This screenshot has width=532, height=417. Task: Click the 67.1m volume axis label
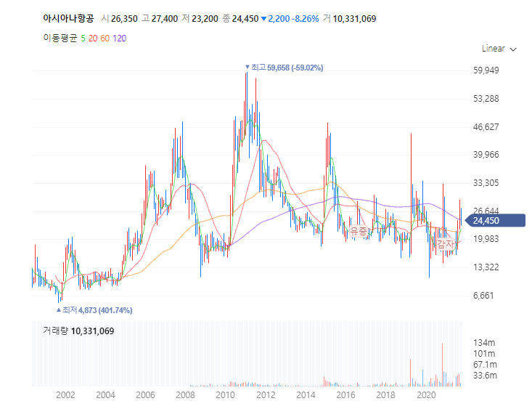(485, 365)
